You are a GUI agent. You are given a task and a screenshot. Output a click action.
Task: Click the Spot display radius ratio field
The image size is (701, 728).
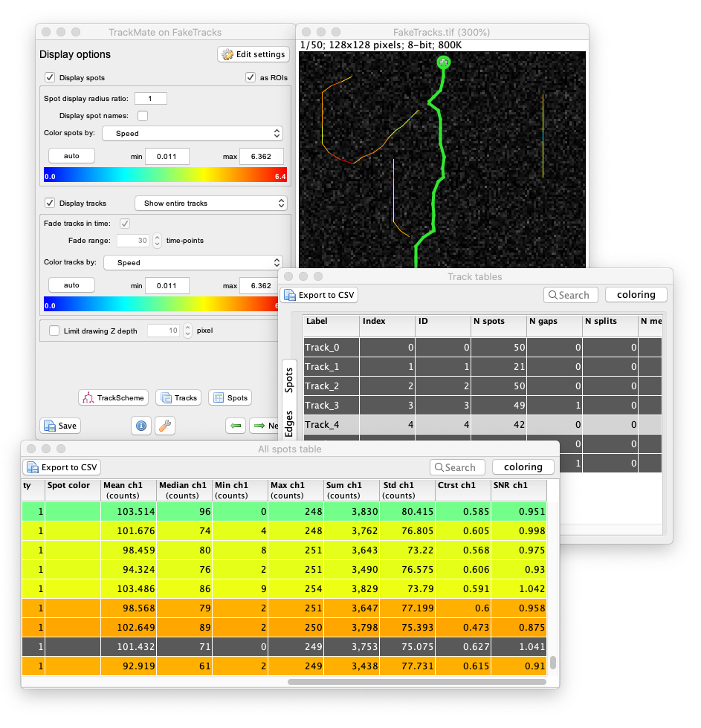(x=150, y=98)
